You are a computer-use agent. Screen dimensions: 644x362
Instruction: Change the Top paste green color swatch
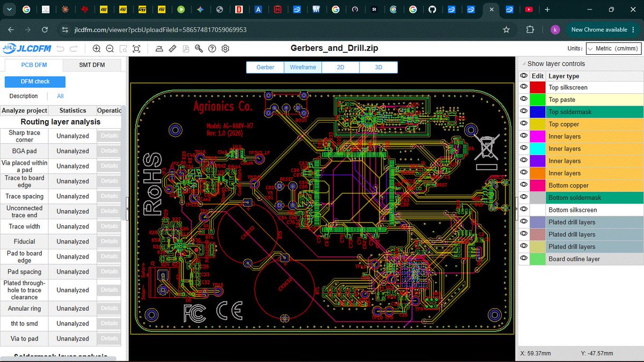pyautogui.click(x=538, y=99)
